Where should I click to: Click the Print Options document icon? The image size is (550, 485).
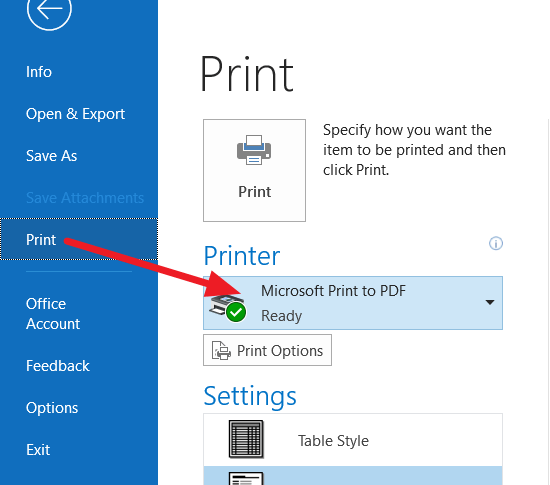click(x=221, y=350)
